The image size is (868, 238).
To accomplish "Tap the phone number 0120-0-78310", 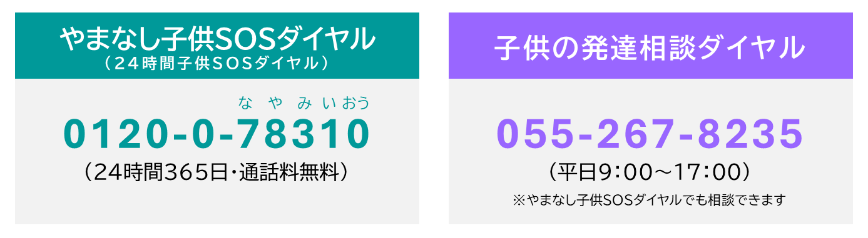I will 217,134.
